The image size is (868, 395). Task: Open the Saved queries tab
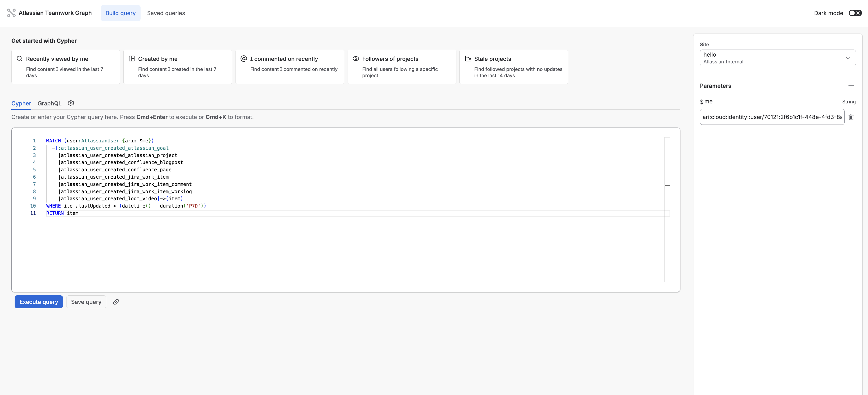coord(166,13)
